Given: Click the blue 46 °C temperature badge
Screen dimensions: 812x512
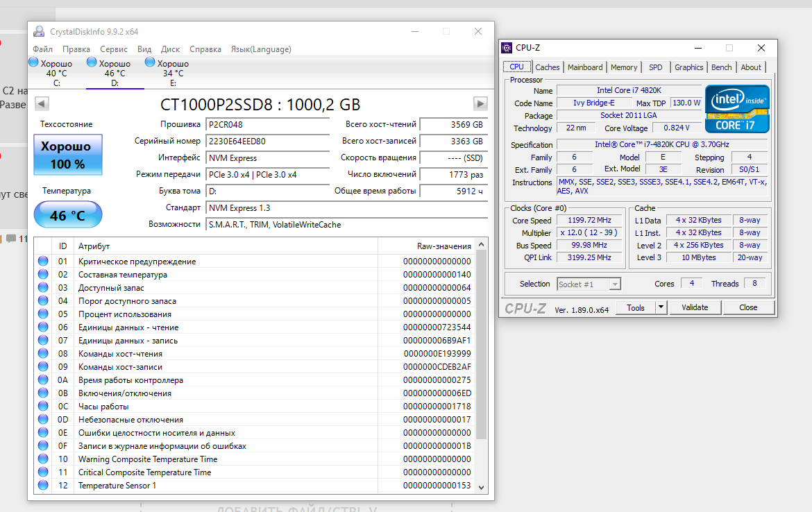Looking at the screenshot, I should click(68, 215).
